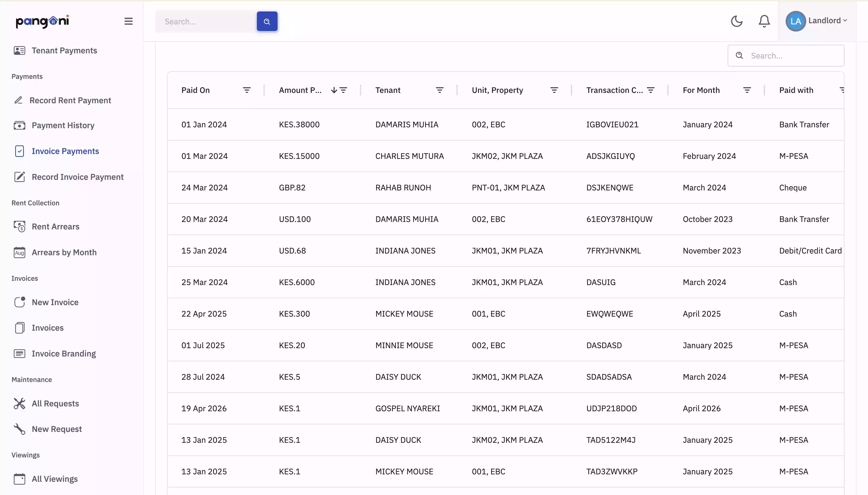868x495 pixels.
Task: Select the All Requests tools icon
Action: pos(20,403)
